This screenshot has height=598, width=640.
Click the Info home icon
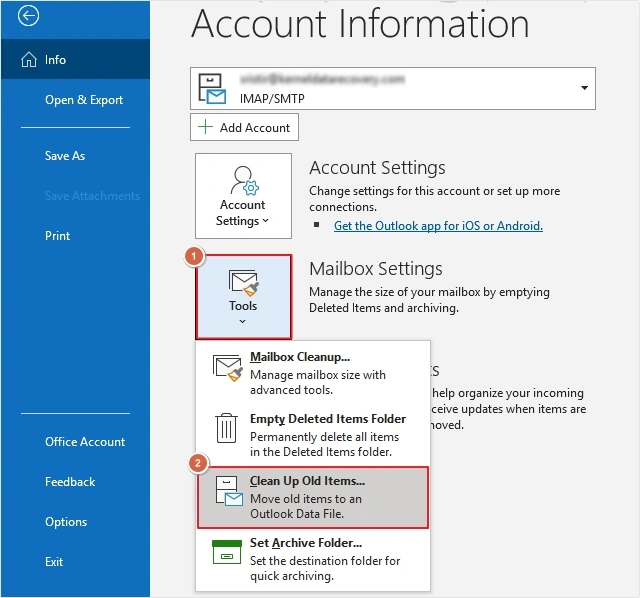coord(29,60)
